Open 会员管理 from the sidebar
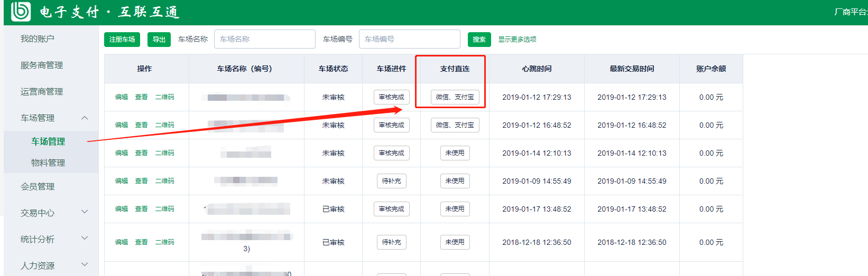Viewport: 868px width, 276px height. click(38, 187)
